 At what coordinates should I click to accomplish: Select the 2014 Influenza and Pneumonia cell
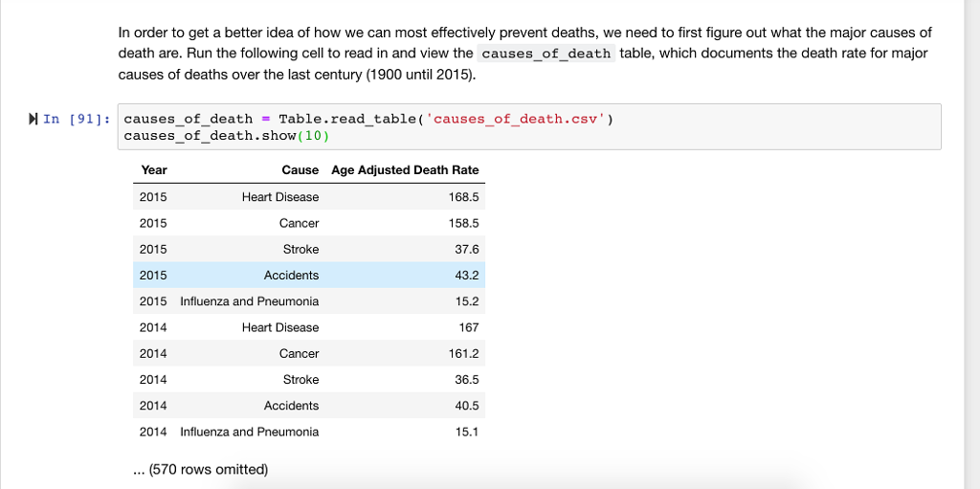250,433
